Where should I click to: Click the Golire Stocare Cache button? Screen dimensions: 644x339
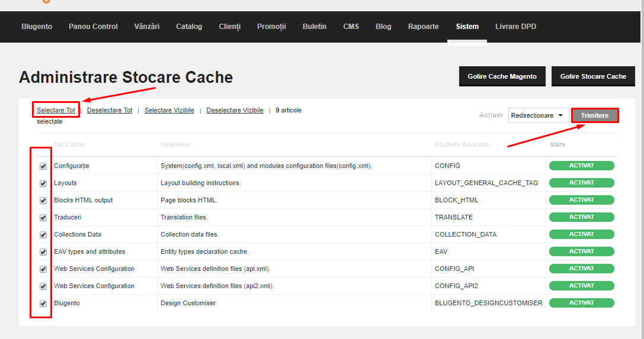coord(593,76)
